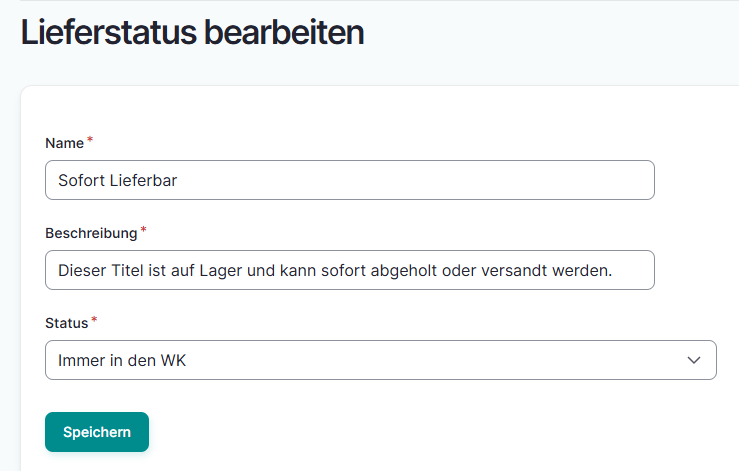This screenshot has height=471, width=739.
Task: Click the red asterisk beside Beschreibung
Action: pyautogui.click(x=143, y=231)
